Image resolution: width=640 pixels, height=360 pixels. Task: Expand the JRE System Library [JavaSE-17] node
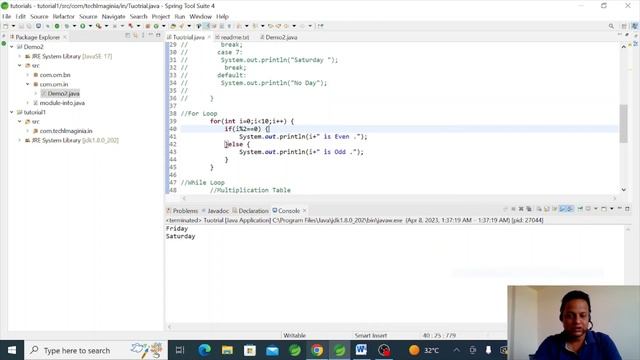(20, 56)
